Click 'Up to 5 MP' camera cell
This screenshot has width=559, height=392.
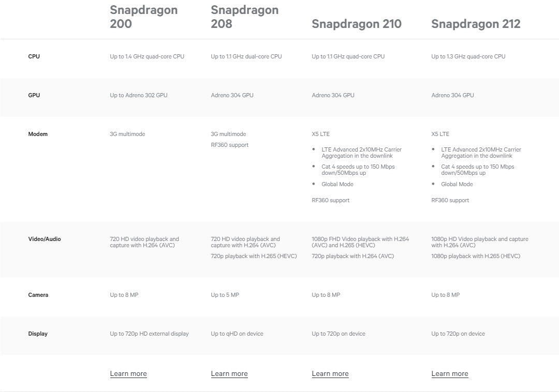225,295
